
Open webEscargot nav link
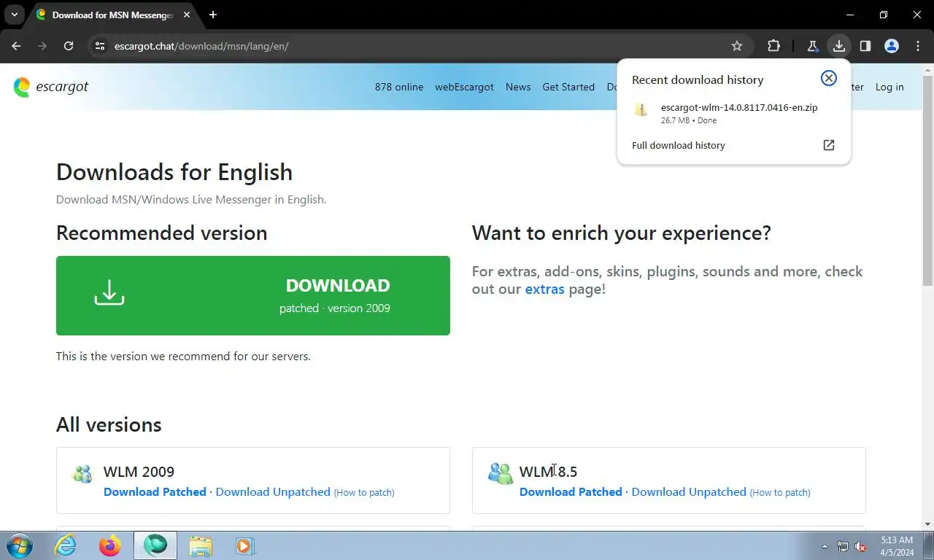point(464,87)
